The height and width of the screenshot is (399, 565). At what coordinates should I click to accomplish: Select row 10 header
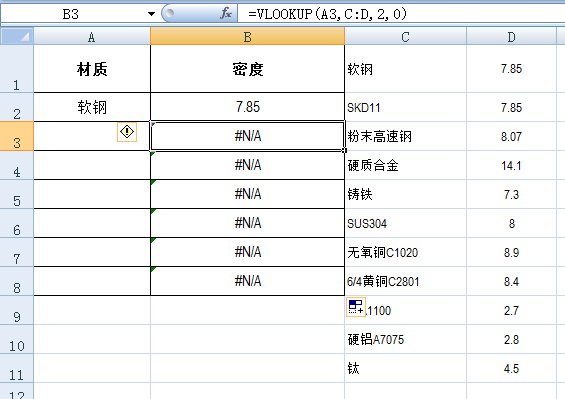[17, 339]
